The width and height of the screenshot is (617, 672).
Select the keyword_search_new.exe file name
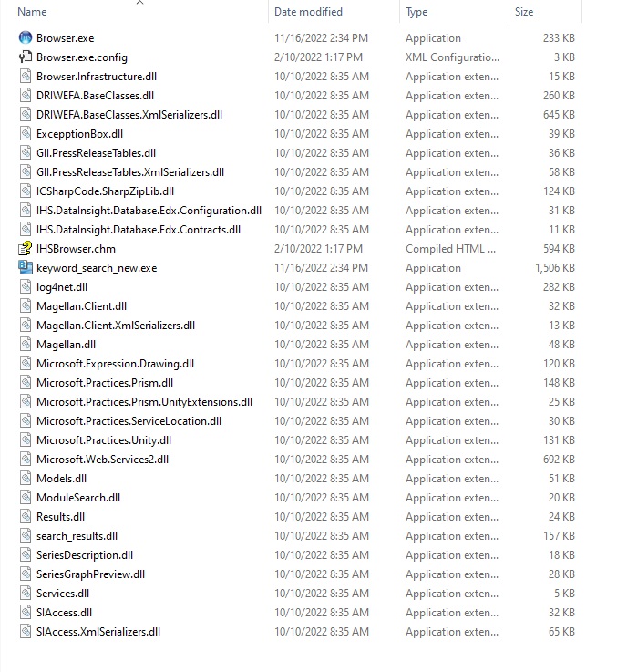click(97, 268)
